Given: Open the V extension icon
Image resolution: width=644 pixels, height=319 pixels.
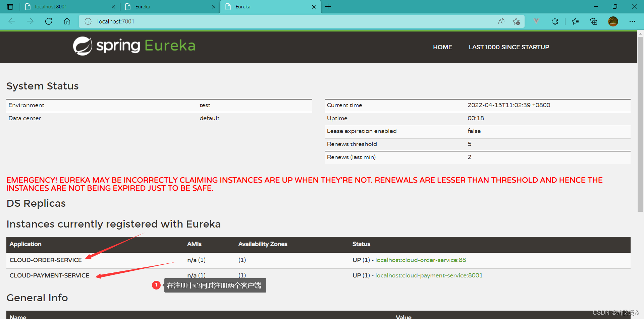Looking at the screenshot, I should click(x=536, y=21).
